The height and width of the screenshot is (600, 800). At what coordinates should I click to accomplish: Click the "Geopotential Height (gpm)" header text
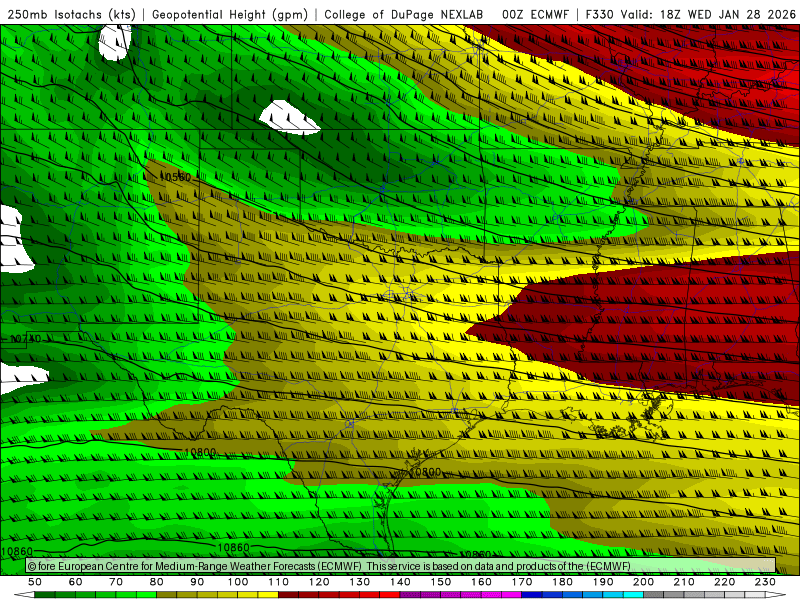(x=230, y=14)
